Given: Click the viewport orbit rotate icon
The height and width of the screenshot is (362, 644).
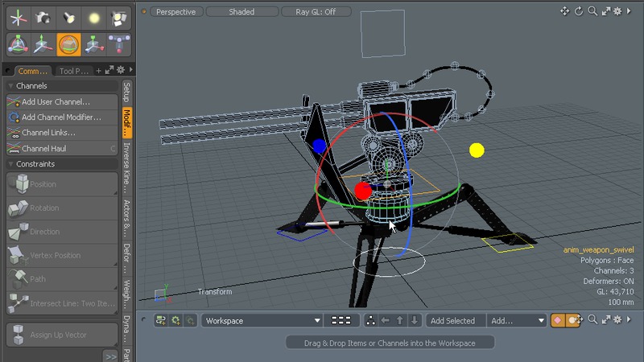Looking at the screenshot, I should [x=579, y=11].
